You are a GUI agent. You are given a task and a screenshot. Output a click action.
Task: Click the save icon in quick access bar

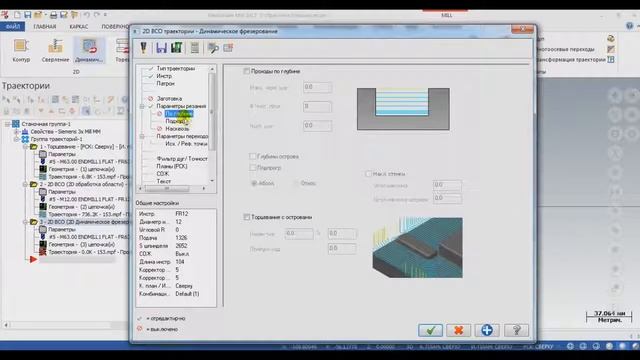click(x=27, y=15)
